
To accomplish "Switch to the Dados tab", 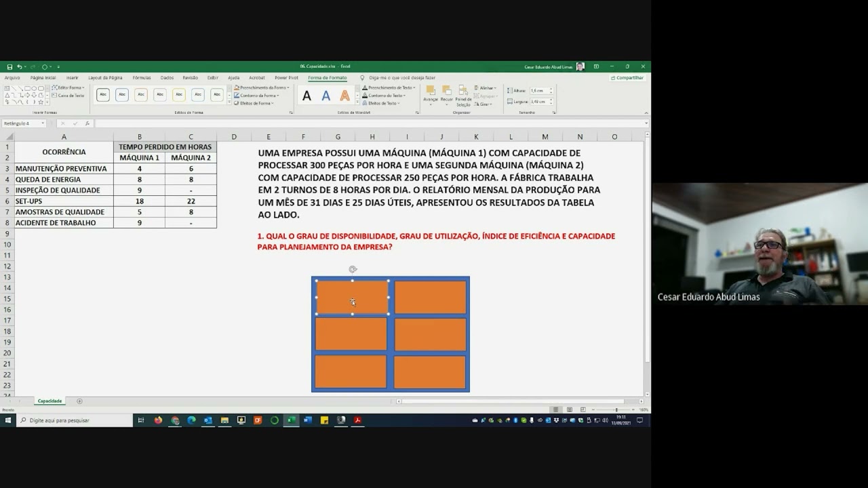I will tap(167, 78).
